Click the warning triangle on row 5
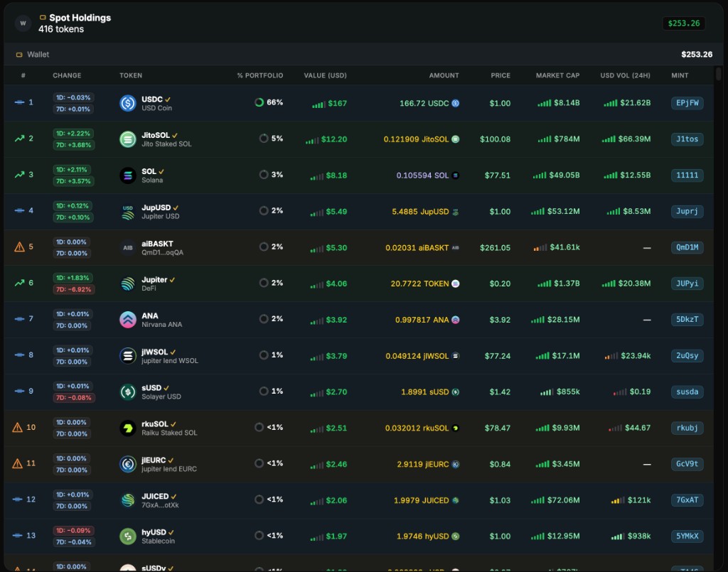This screenshot has height=572, width=728. click(x=19, y=247)
